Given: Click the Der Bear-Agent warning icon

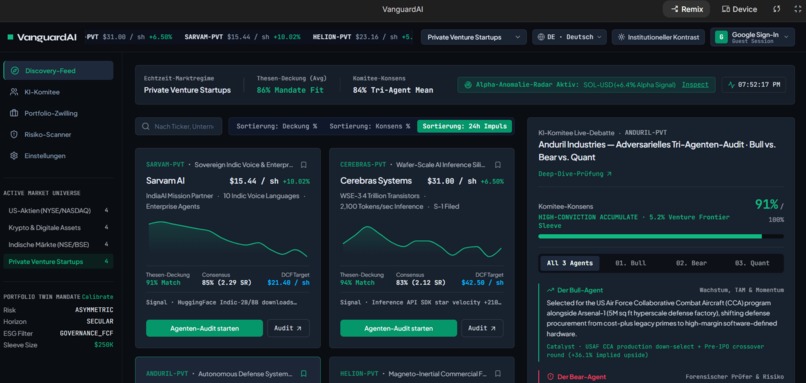Looking at the screenshot, I should point(551,377).
